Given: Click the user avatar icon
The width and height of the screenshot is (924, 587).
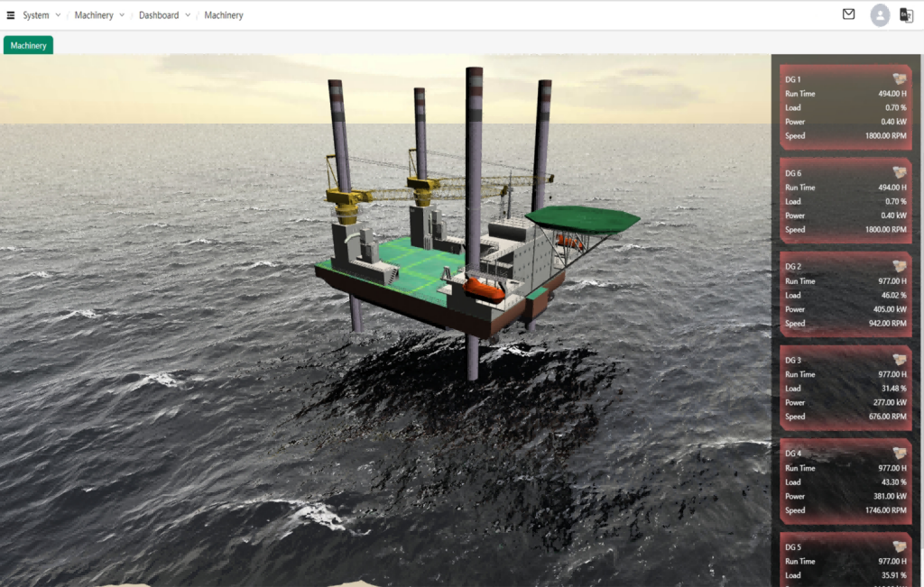Looking at the screenshot, I should pos(880,15).
